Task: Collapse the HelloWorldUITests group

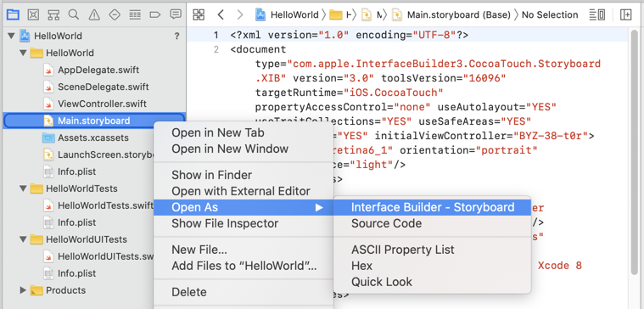Action: (23, 239)
